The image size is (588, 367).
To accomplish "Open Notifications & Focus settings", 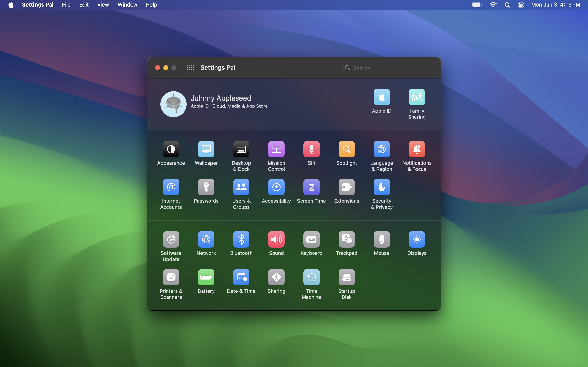I will [417, 149].
